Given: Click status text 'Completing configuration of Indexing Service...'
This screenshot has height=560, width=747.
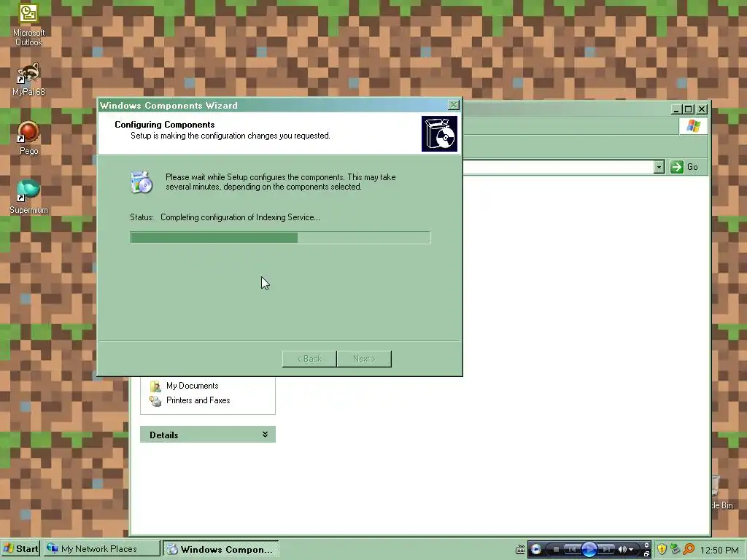Looking at the screenshot, I should (x=240, y=217).
